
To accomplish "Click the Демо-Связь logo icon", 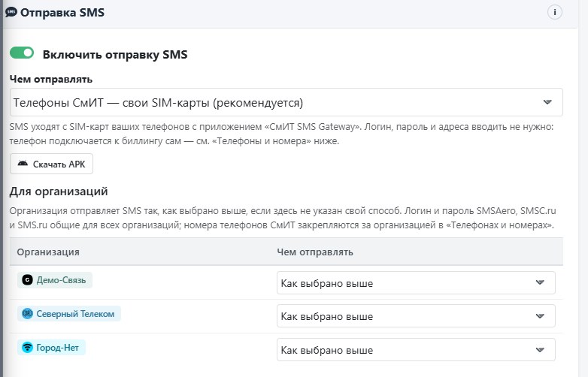I will coord(27,280).
